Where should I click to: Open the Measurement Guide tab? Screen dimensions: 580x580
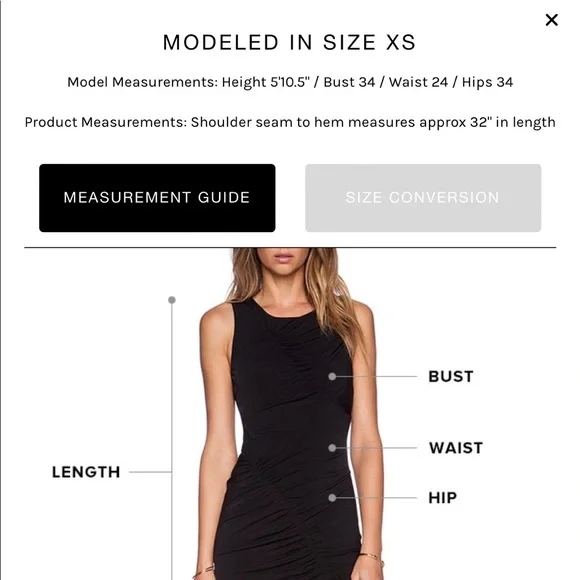point(157,198)
